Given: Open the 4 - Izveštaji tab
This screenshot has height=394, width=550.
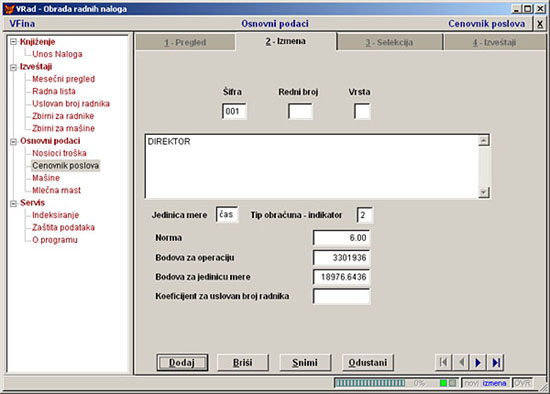Looking at the screenshot, I should click(494, 42).
